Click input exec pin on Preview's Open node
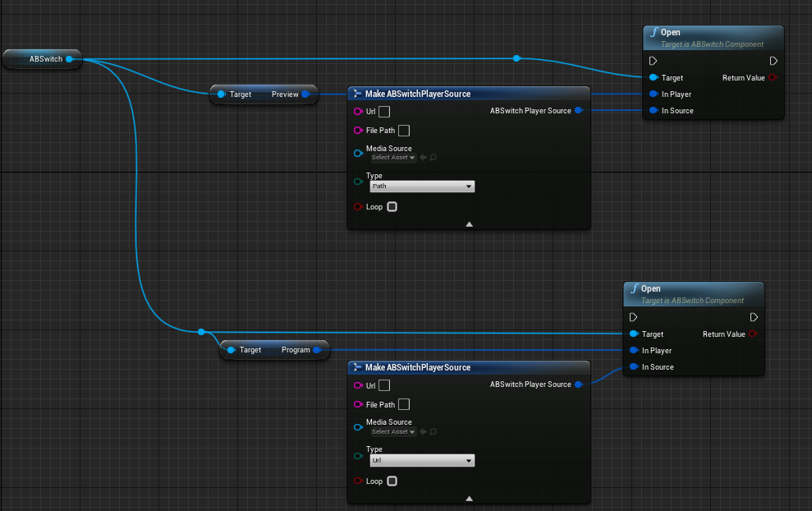Screen dimensions: 812x511 click(653, 61)
